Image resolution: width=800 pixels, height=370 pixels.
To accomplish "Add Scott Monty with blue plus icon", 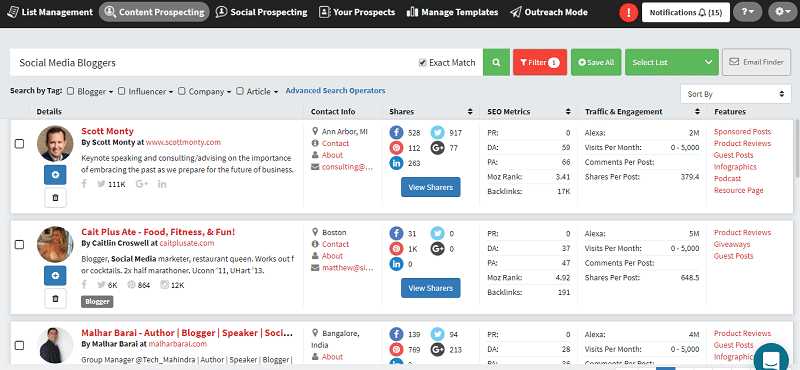I will pyautogui.click(x=55, y=175).
